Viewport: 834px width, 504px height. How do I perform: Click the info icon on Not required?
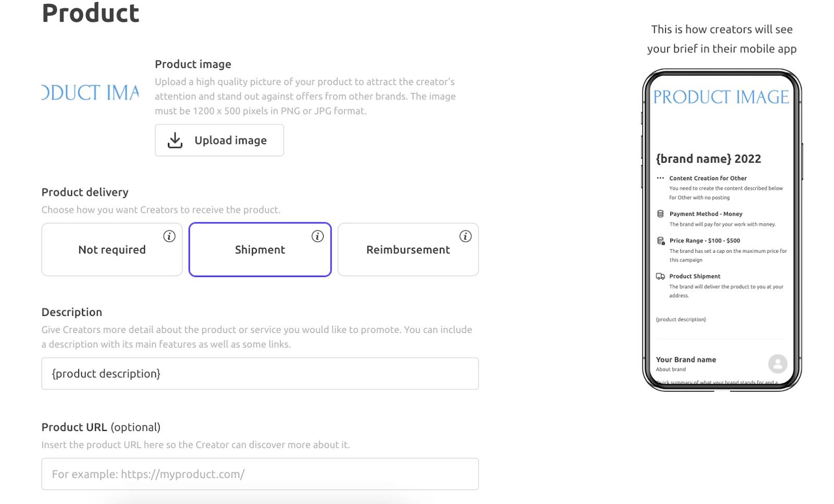[169, 236]
